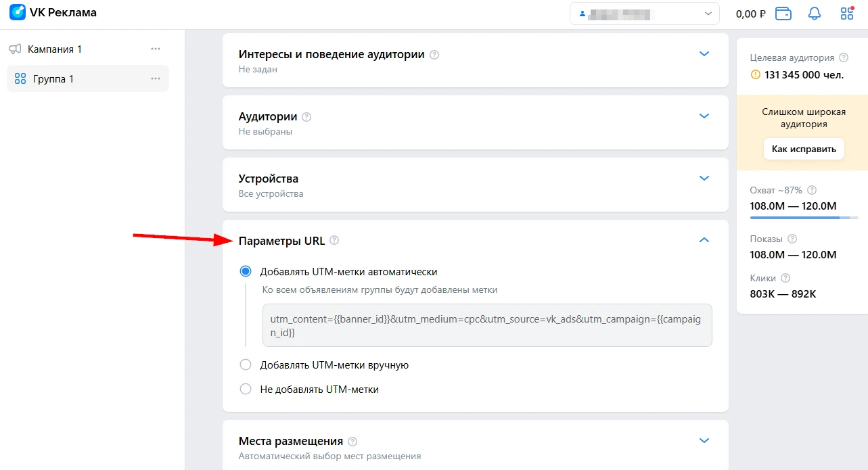
Task: Click the Как исправить button
Action: (x=804, y=149)
